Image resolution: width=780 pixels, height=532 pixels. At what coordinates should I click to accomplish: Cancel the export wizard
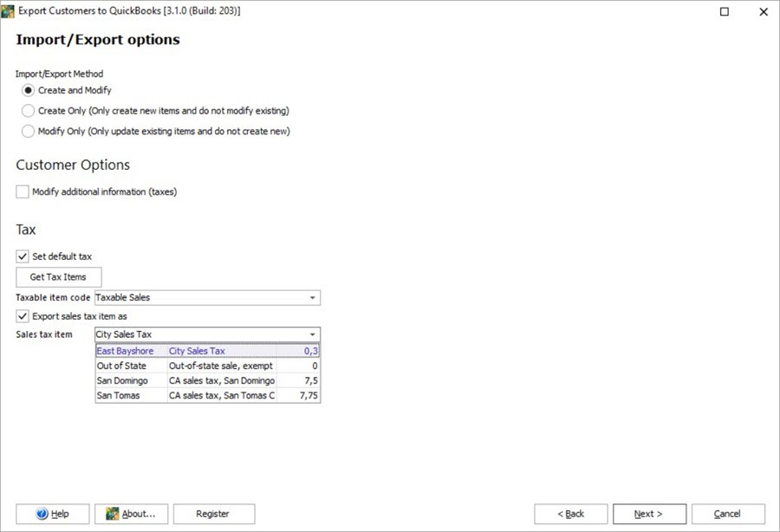(728, 514)
